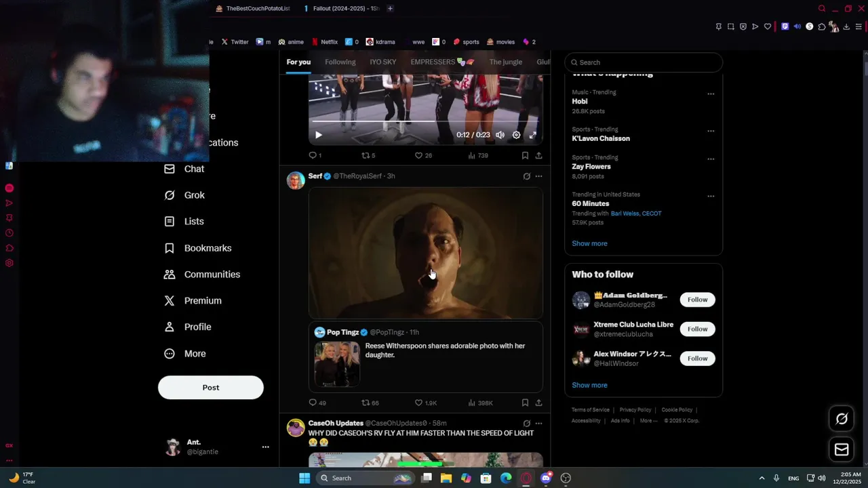This screenshot has height=488, width=868.
Task: Mute the wrestling video sound
Action: coord(500,135)
